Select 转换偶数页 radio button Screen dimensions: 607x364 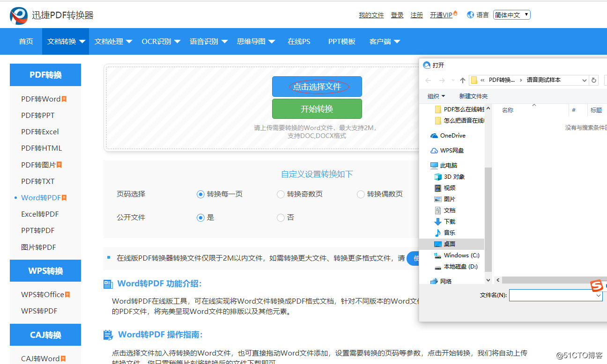(x=361, y=194)
